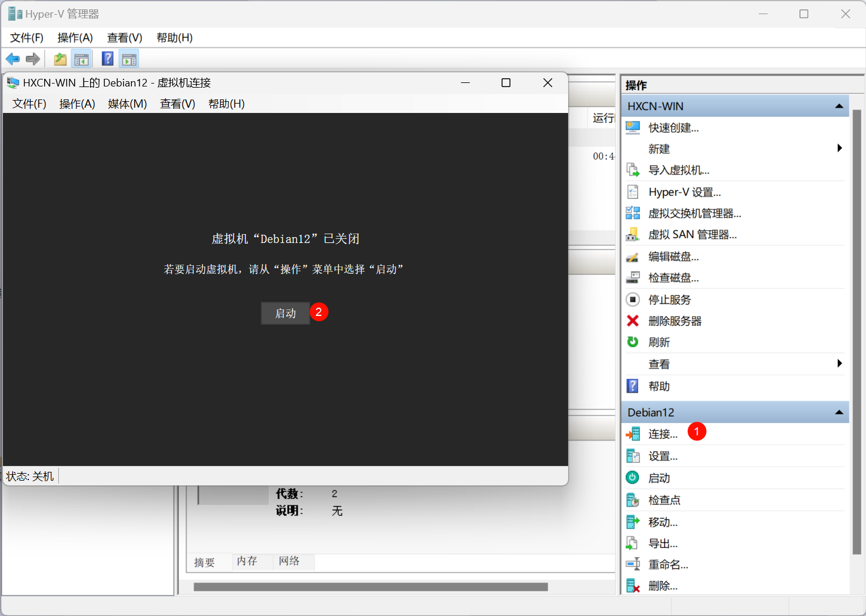
Task: Click the blue question mark help toolbar icon
Action: point(108,59)
